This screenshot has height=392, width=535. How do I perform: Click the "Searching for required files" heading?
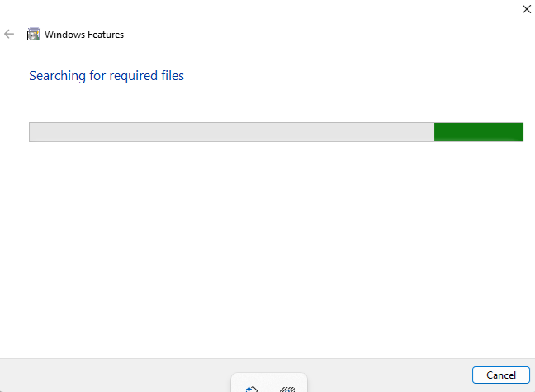107,76
